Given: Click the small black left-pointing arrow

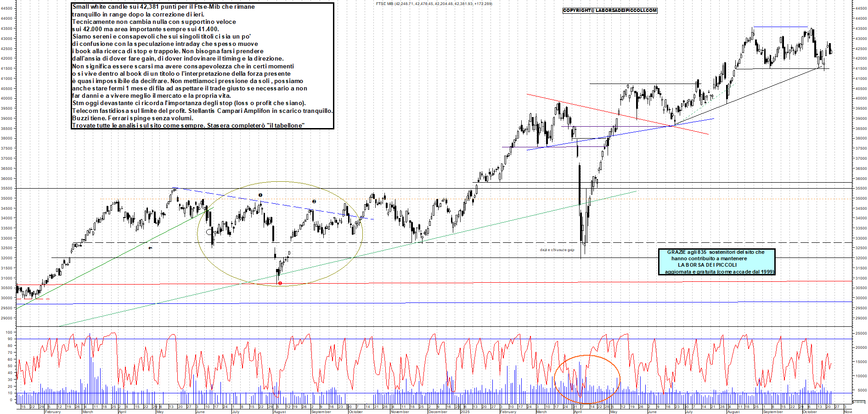Looking at the screenshot, I should coord(150,248).
